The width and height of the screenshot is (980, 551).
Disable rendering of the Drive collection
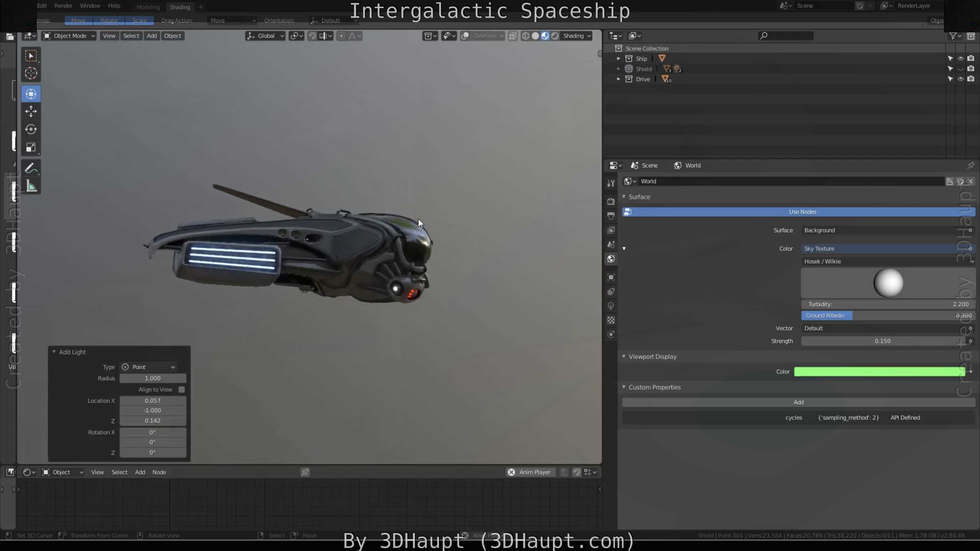[x=971, y=79]
